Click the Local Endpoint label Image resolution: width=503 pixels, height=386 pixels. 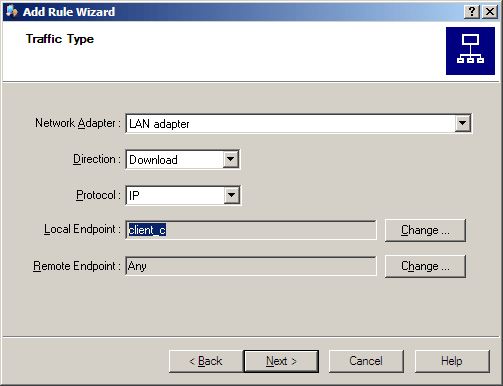pyautogui.click(x=82, y=229)
